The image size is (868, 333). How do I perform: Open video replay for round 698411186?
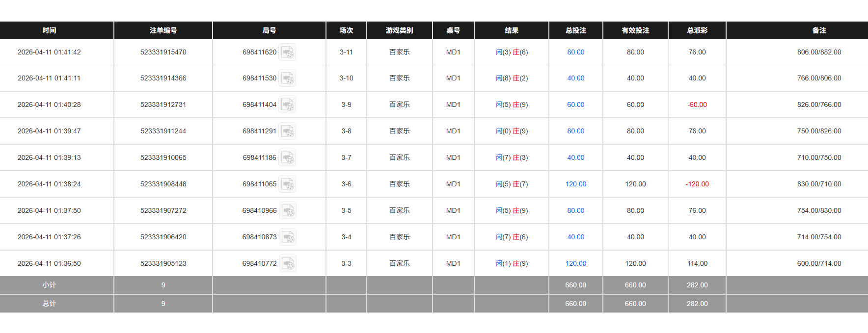288,157
